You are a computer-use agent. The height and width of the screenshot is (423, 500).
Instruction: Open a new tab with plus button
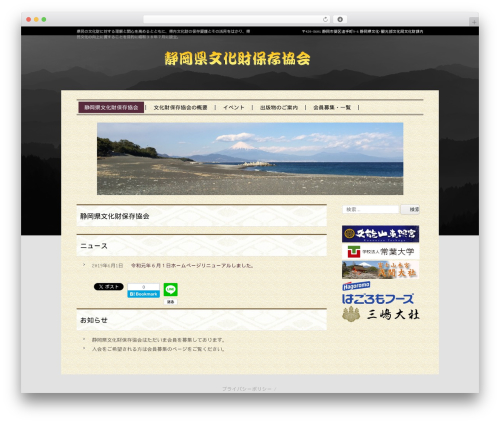tap(474, 22)
